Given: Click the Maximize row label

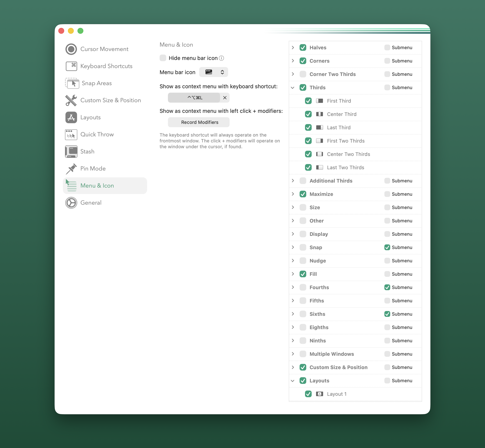Looking at the screenshot, I should [x=321, y=194].
